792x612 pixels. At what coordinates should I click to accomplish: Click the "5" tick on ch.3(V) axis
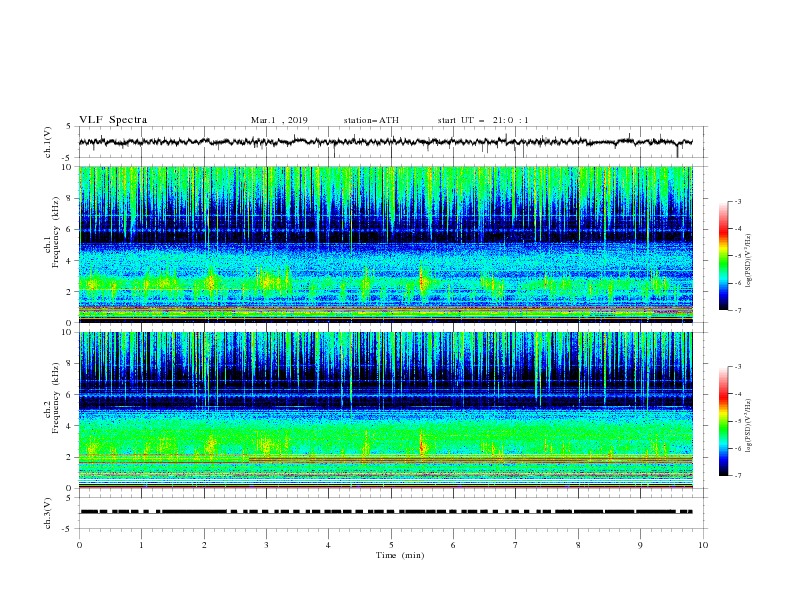click(x=69, y=497)
